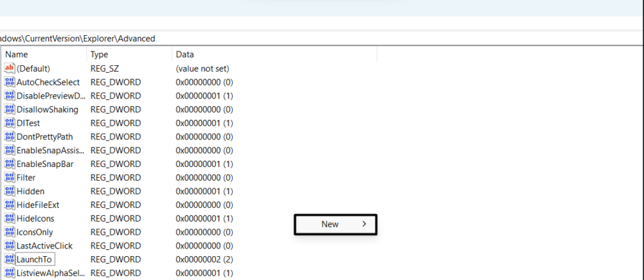The height and width of the screenshot is (280, 644).
Task: Click the IconsOnly value icon
Action: tap(9, 232)
